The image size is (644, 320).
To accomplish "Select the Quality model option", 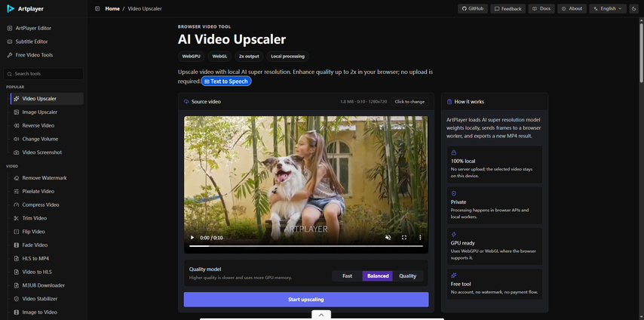I will (408, 276).
